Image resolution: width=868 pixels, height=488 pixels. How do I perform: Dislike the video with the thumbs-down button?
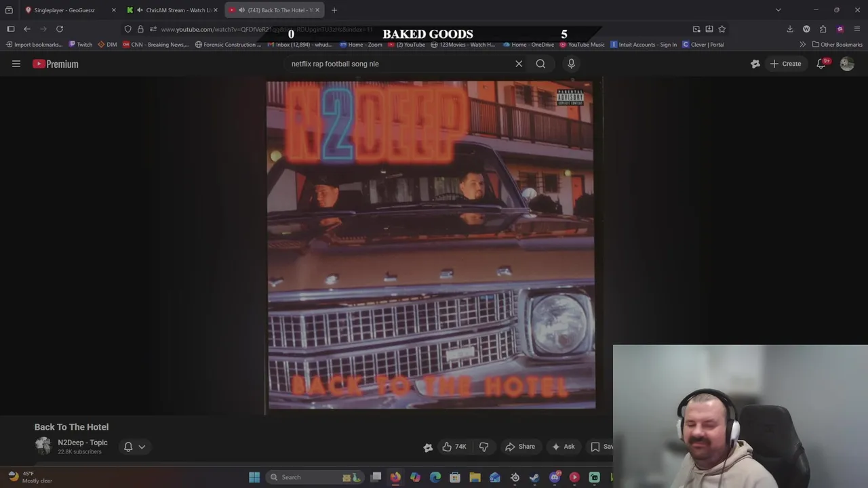(x=484, y=447)
